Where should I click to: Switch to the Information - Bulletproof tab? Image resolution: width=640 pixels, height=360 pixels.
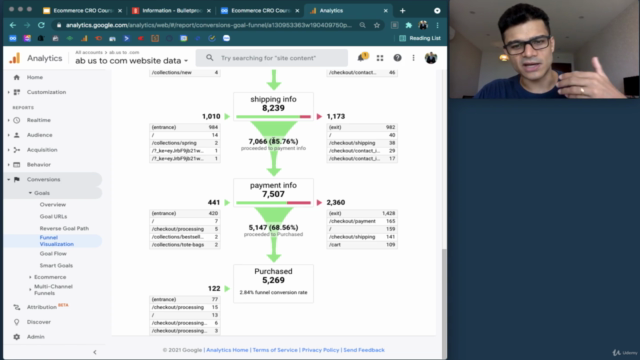[172, 11]
